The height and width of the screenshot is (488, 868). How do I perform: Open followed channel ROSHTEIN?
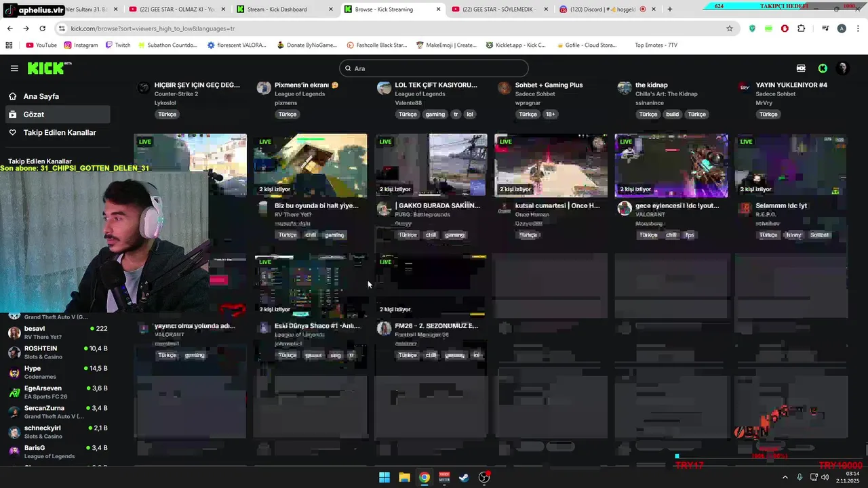58,352
